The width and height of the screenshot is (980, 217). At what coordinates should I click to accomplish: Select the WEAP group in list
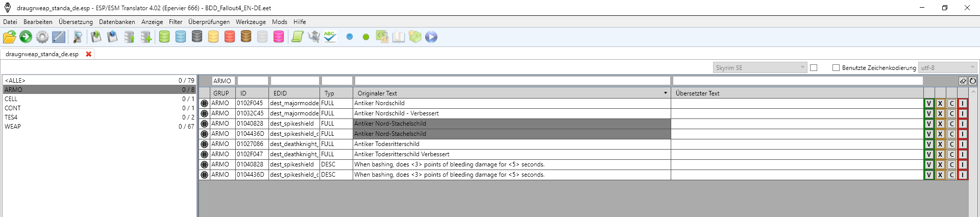(x=13, y=127)
